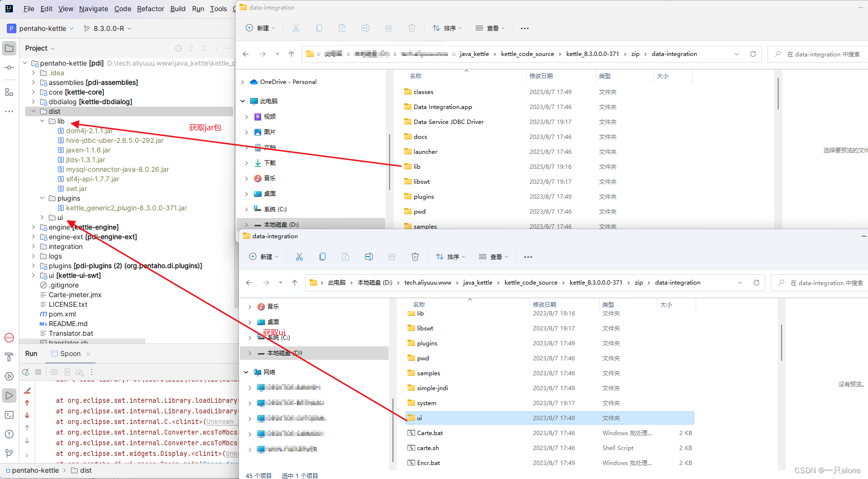The image size is (868, 479).
Task: Open Navigate menu in IDE
Action: tap(94, 9)
